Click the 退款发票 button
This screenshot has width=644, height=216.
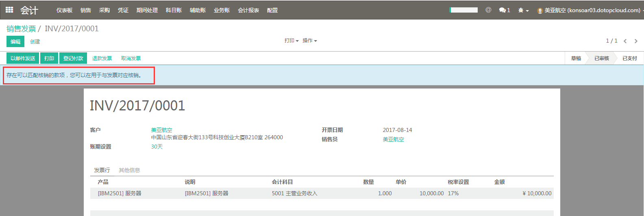point(102,58)
